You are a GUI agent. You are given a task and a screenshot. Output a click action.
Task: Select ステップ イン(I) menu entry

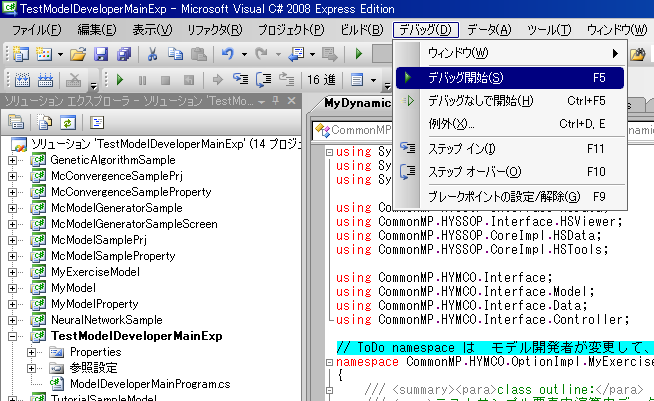(510, 149)
